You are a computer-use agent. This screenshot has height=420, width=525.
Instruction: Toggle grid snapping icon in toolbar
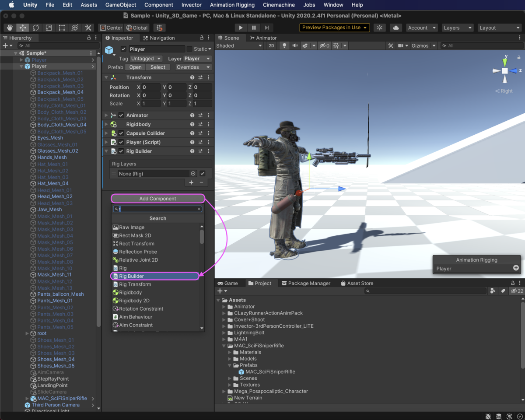click(159, 28)
